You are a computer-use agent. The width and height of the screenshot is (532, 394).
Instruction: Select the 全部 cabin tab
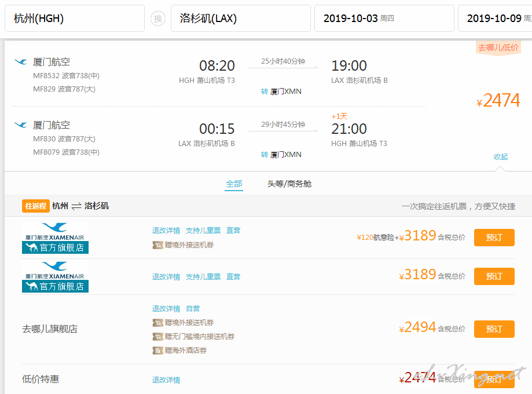pyautogui.click(x=234, y=184)
